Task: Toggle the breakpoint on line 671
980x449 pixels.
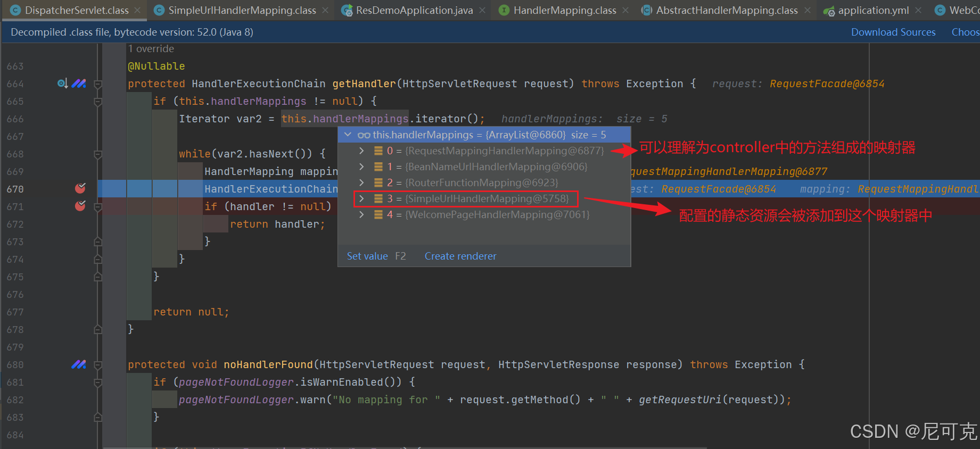Action: [x=80, y=206]
